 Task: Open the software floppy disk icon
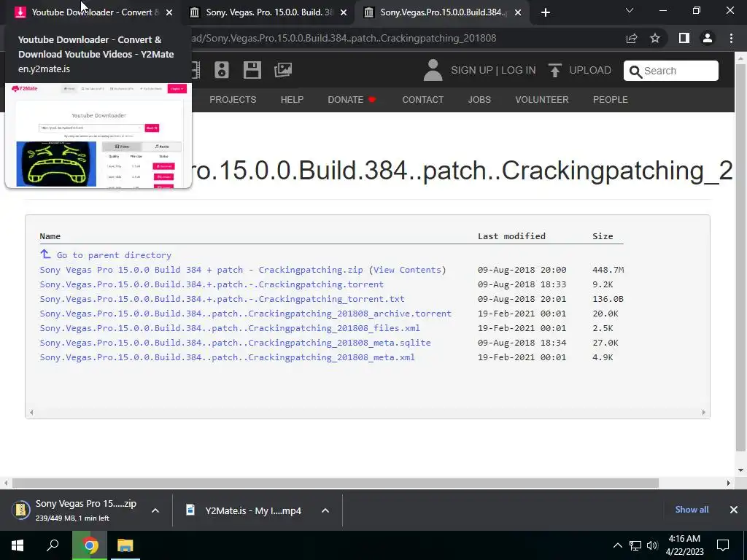coord(252,70)
